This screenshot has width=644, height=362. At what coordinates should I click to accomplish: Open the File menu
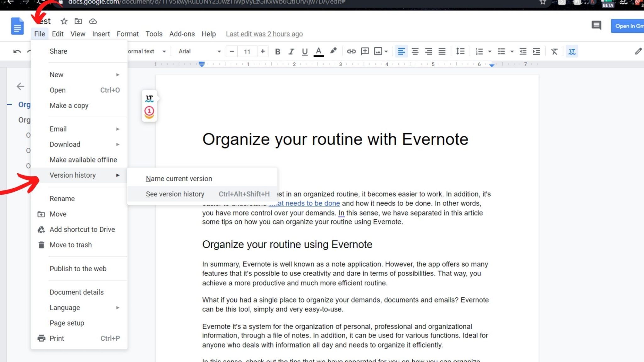(x=40, y=34)
